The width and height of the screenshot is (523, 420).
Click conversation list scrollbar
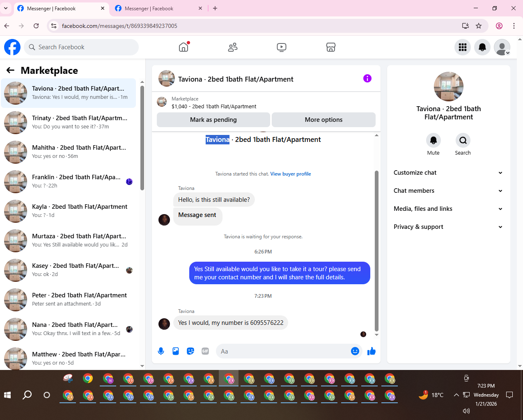[x=142, y=138]
